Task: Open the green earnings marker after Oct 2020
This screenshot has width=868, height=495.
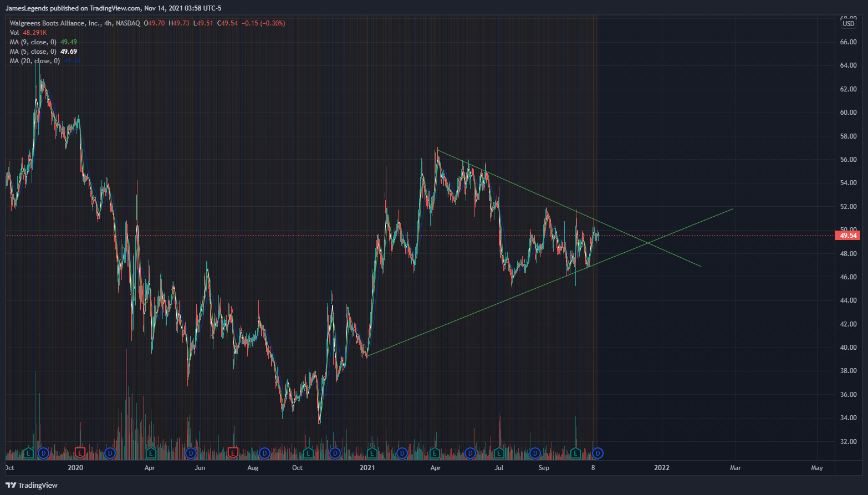Action: [x=308, y=453]
